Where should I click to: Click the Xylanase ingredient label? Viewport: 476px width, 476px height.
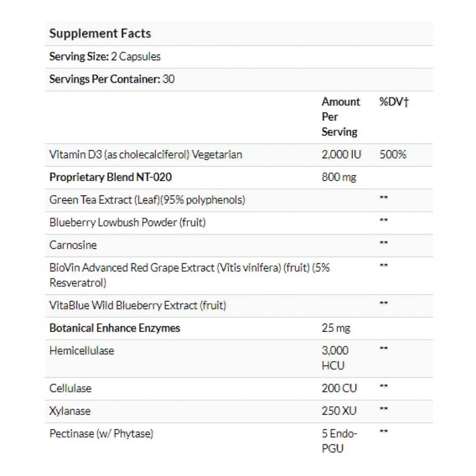coord(70,411)
